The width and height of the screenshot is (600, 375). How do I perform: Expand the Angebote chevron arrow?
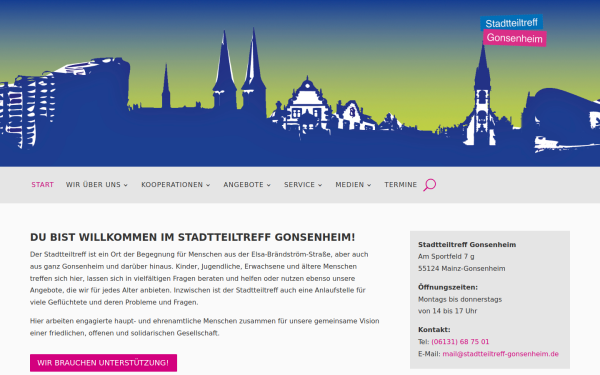pos(269,185)
